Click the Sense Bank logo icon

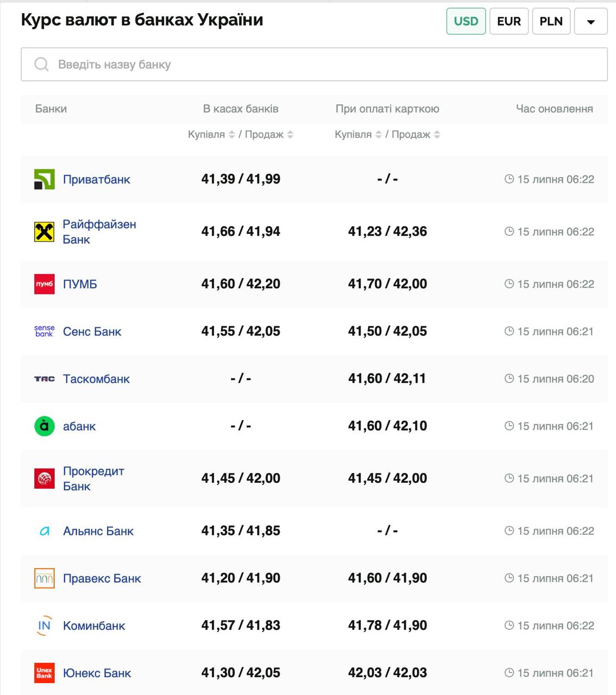point(44,331)
